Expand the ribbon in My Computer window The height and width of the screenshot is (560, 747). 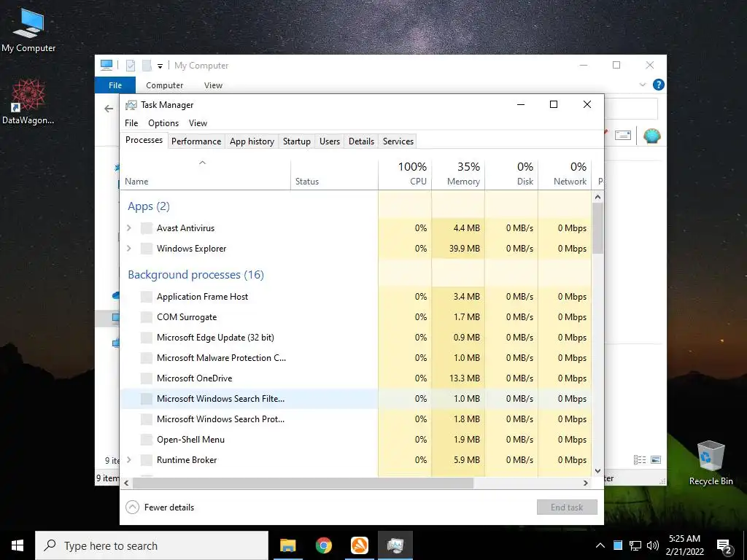pos(642,85)
